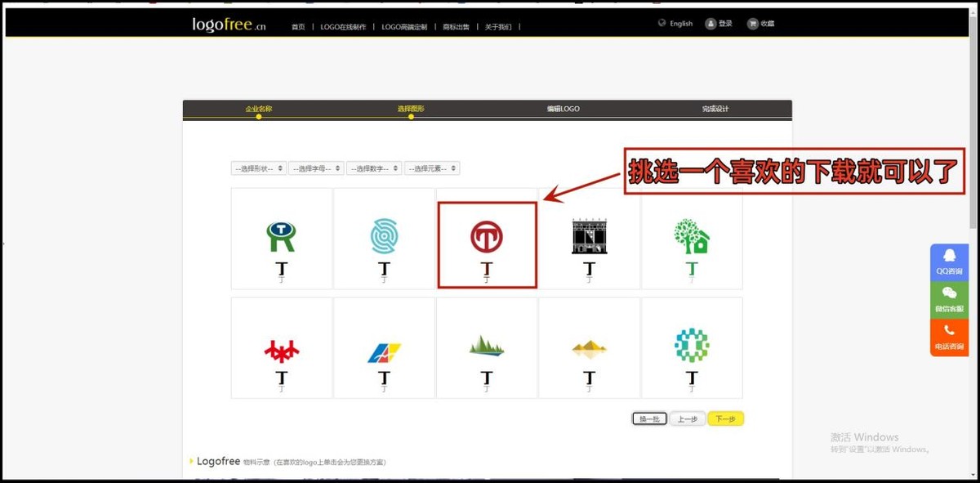This screenshot has width=980, height=483.
Task: Click the 选择图形 step progress dot
Action: point(411,116)
